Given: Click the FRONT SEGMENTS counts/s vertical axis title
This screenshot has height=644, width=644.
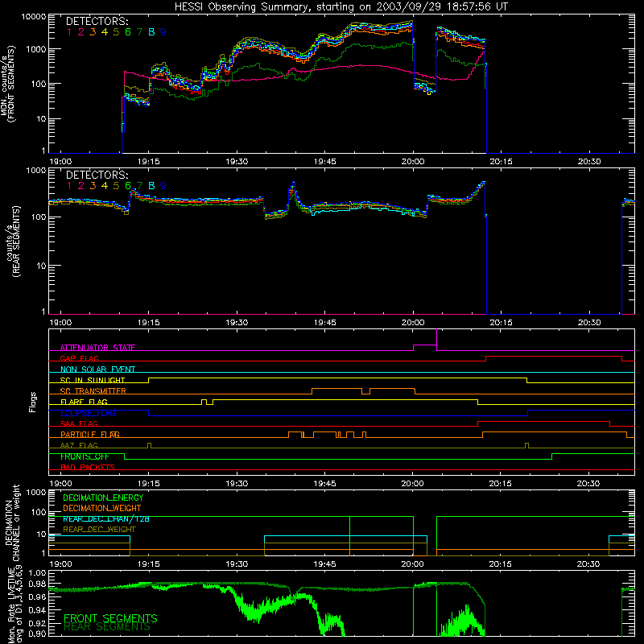Looking at the screenshot, I should pos(7,85).
